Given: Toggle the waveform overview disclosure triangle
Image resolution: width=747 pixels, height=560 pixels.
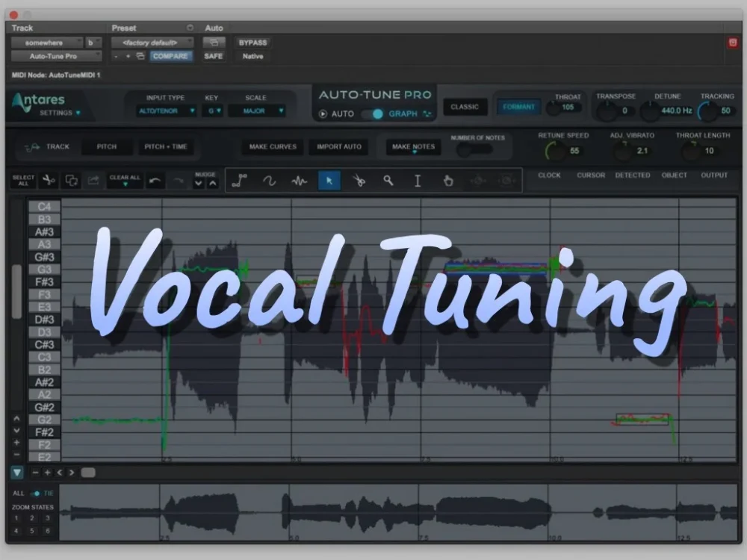Looking at the screenshot, I should tap(16, 473).
